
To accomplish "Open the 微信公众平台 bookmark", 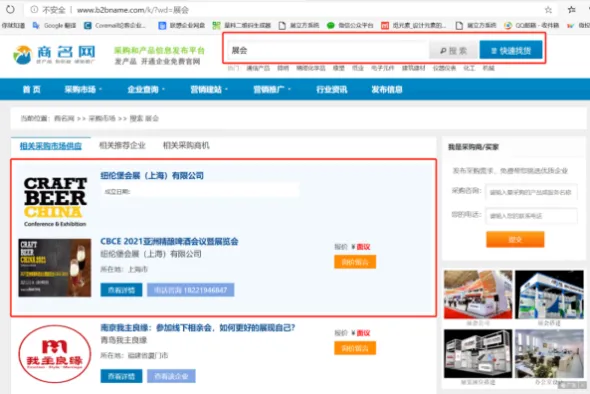I will (x=350, y=25).
